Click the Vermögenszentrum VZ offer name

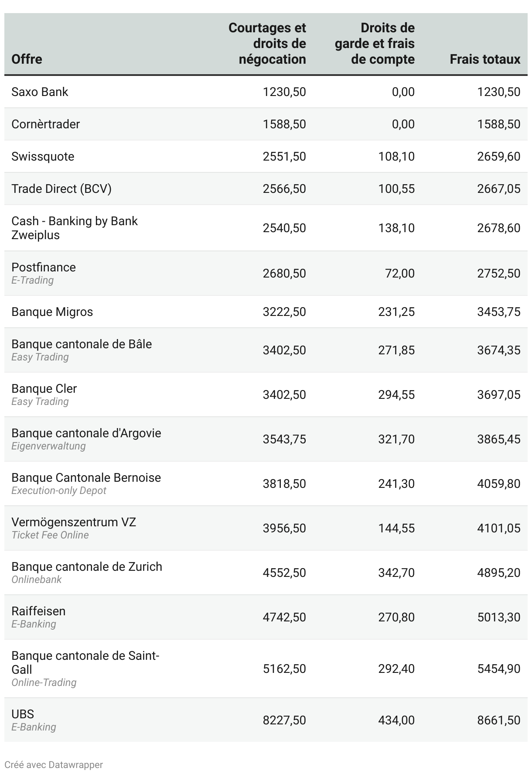pos(74,522)
